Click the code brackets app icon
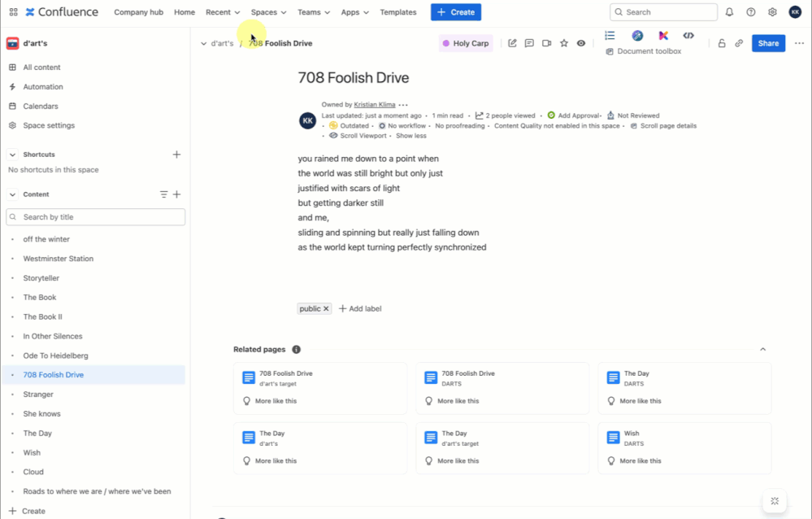The width and height of the screenshot is (812, 519). 688,35
